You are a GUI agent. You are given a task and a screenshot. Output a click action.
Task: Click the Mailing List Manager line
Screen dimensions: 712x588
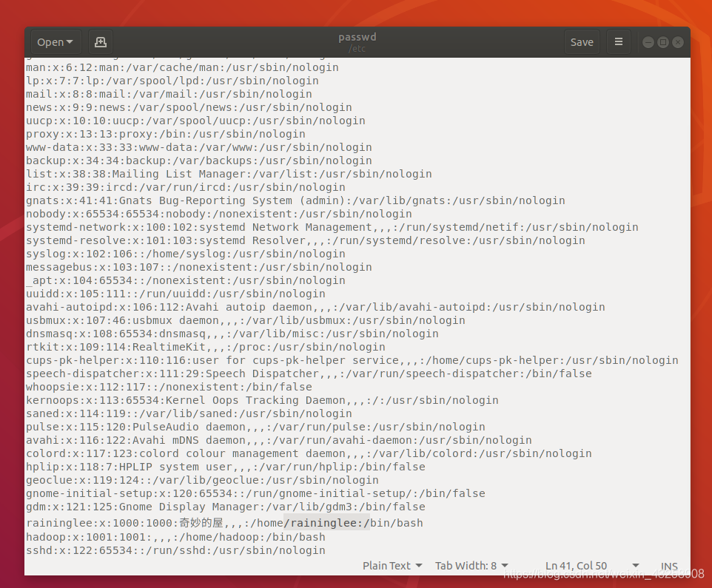pos(229,175)
